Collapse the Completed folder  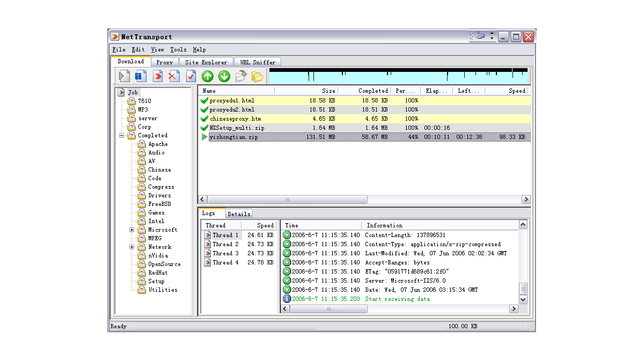(x=121, y=135)
